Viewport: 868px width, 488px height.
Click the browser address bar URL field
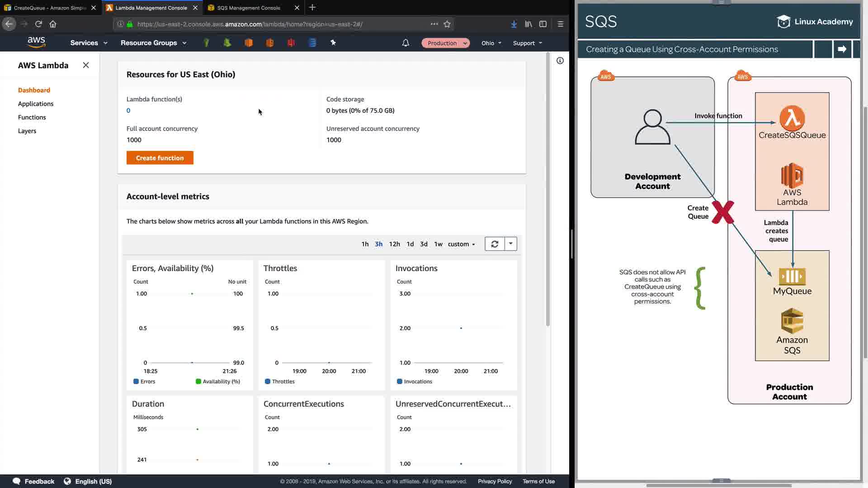coord(271,24)
